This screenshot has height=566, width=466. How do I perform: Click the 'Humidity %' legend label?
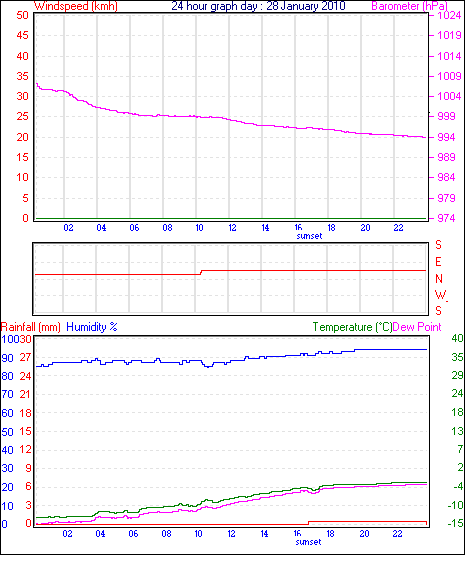[92, 327]
